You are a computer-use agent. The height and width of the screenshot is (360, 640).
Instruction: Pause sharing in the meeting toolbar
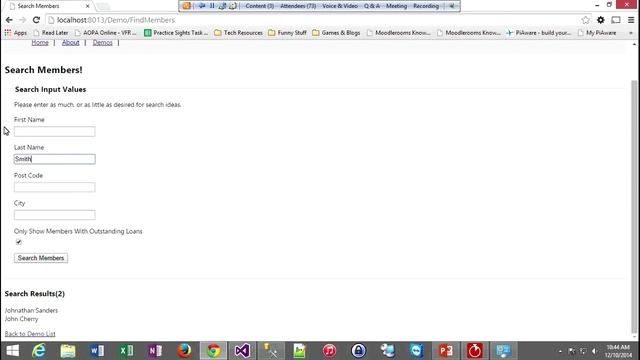[212, 6]
